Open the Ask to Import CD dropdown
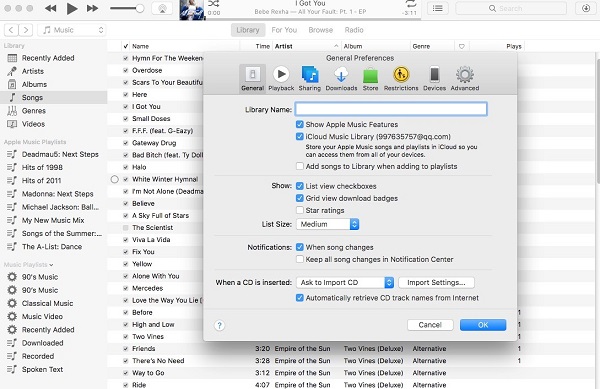This screenshot has height=389, width=600. pos(345,283)
